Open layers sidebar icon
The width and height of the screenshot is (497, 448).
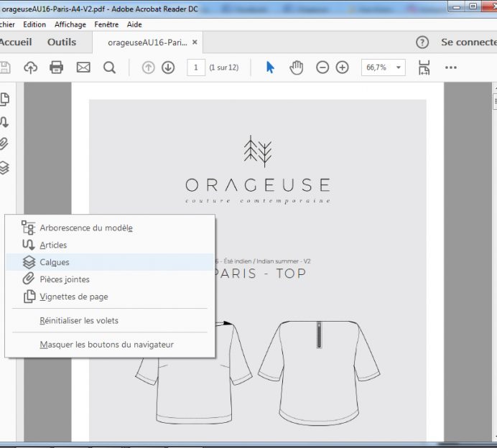[x=4, y=167]
